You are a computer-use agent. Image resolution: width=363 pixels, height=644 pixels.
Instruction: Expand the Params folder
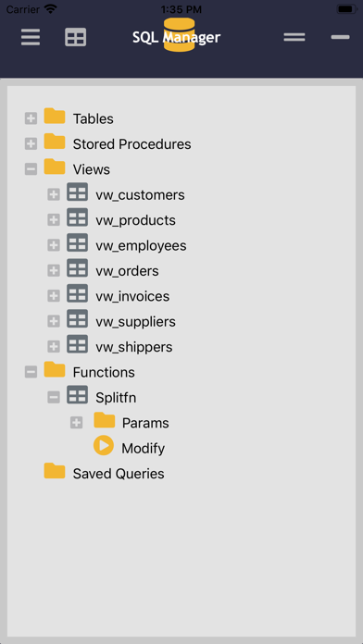point(77,423)
